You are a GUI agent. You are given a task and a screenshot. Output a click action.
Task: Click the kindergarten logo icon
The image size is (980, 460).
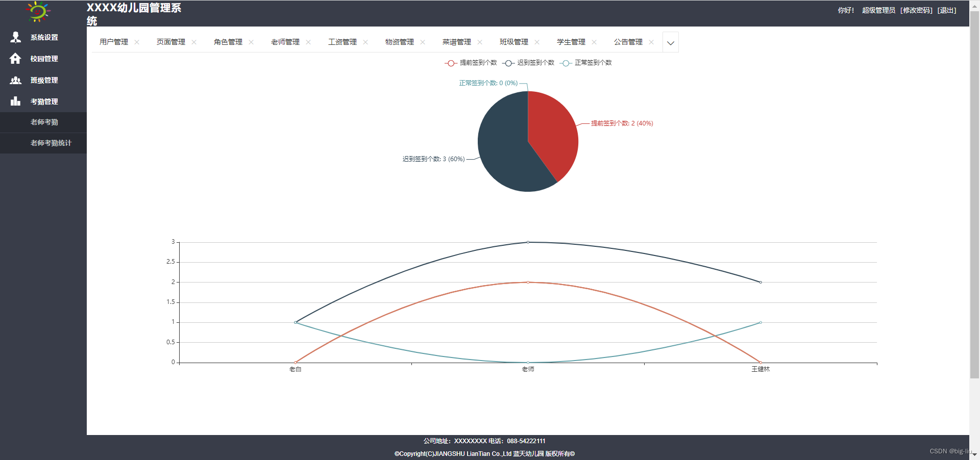(38, 11)
